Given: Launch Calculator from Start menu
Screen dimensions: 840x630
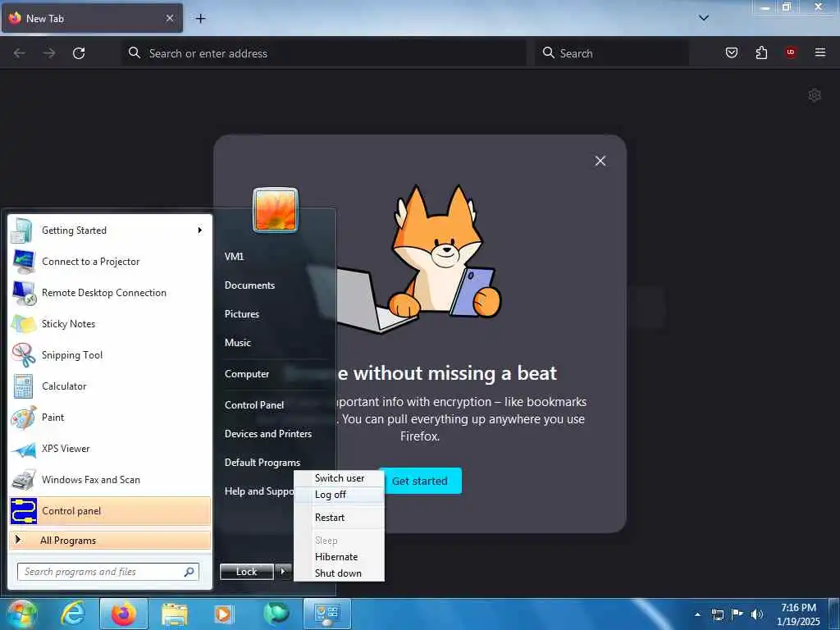Looking at the screenshot, I should click(110, 386).
